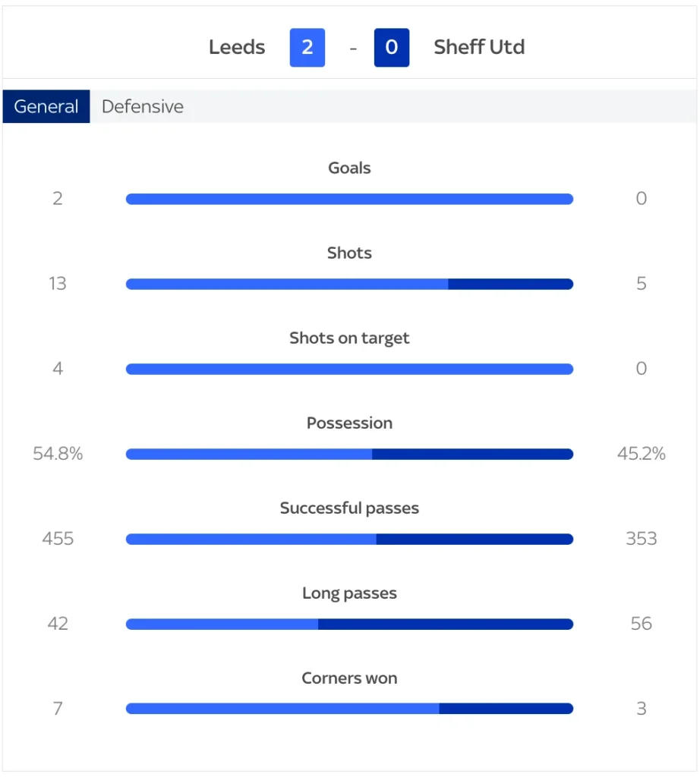Click Sheff Utd's 56 long passes value
The image size is (700, 777).
click(642, 624)
